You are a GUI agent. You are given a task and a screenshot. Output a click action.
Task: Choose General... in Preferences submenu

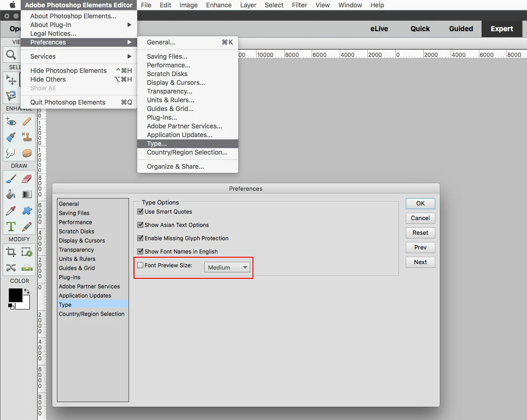coord(188,42)
